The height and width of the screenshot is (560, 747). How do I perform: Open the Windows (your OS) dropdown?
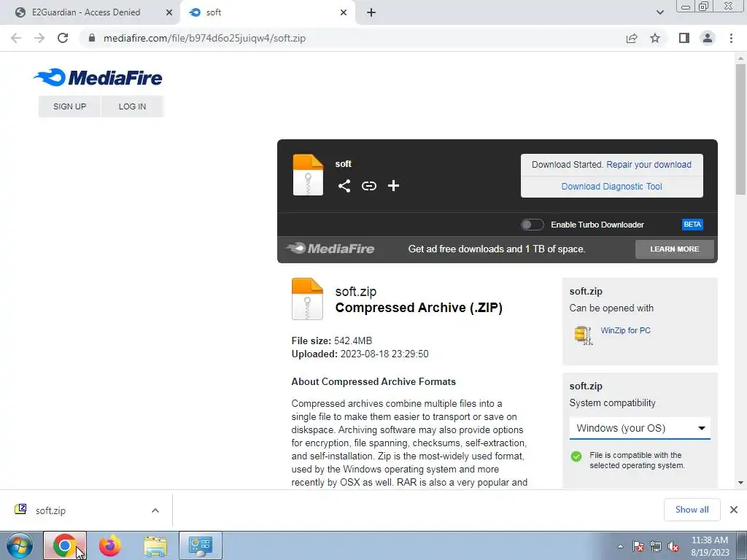(640, 428)
